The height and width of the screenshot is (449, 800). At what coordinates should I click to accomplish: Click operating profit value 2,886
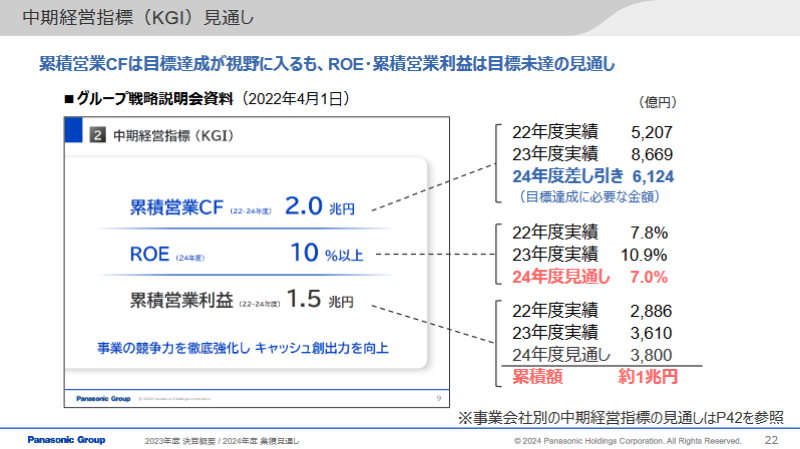coord(651,311)
